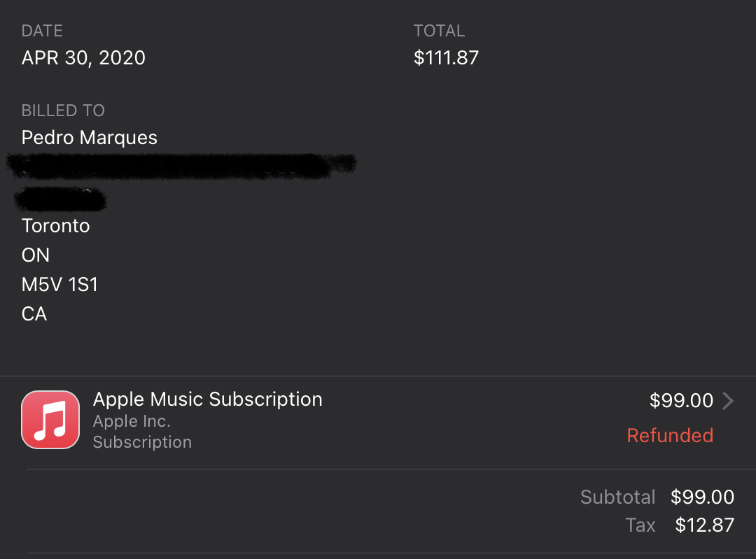Select the name Pedro Marques

coord(90,137)
